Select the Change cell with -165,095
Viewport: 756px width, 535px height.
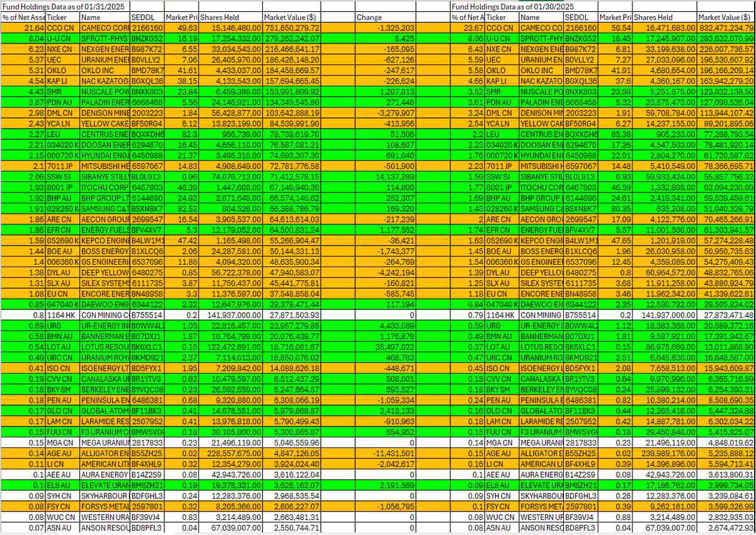(386, 49)
